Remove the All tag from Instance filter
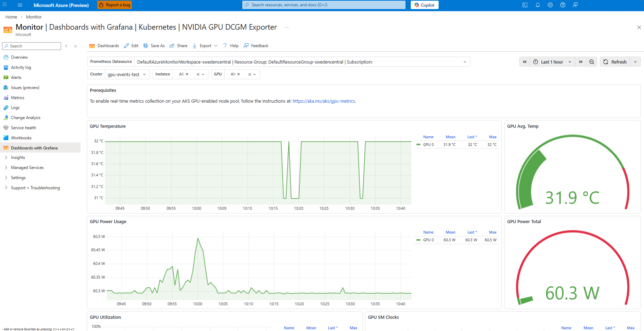 coord(187,74)
